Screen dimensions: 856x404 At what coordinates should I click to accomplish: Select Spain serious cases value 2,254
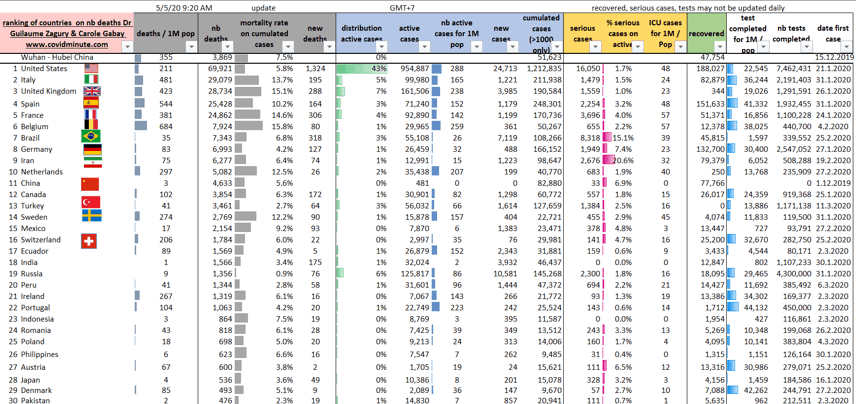pos(590,103)
